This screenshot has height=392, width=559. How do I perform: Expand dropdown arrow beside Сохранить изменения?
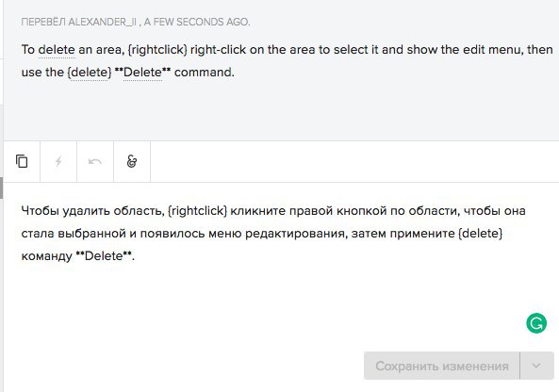pos(536,366)
